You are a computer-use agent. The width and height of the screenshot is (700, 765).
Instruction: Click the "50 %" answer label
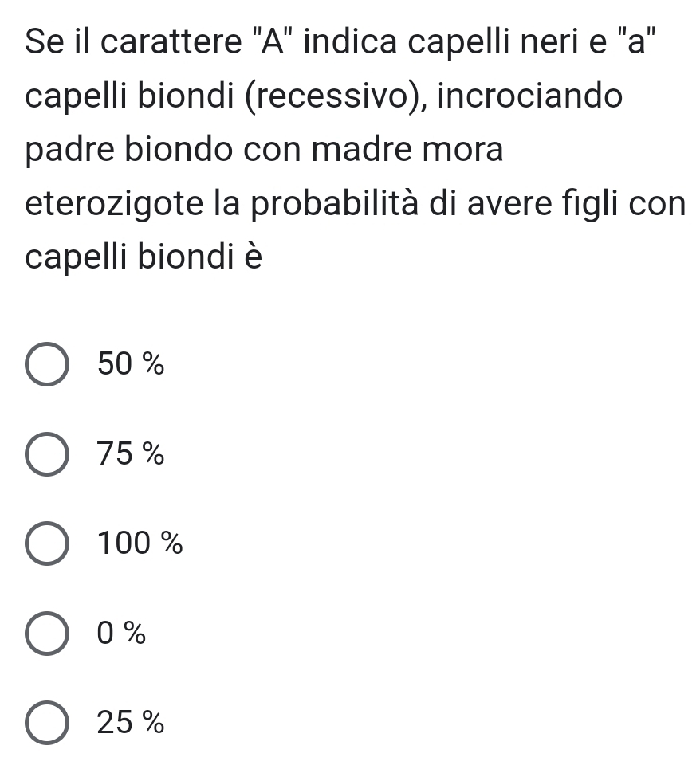(x=131, y=365)
